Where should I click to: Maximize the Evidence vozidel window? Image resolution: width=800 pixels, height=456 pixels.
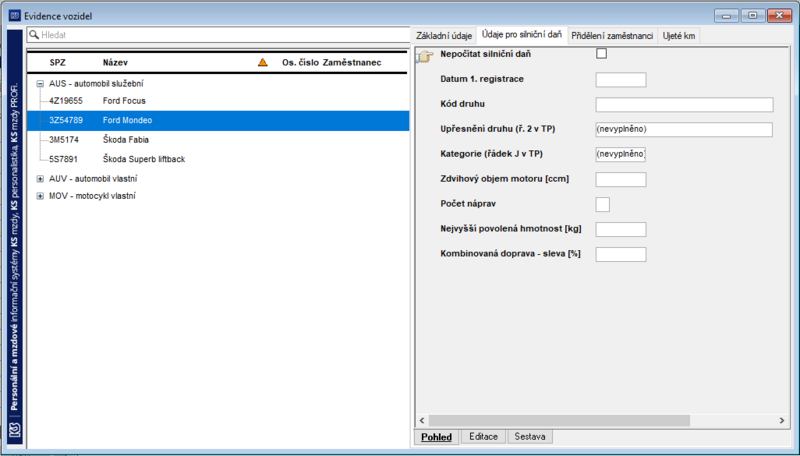pos(753,16)
